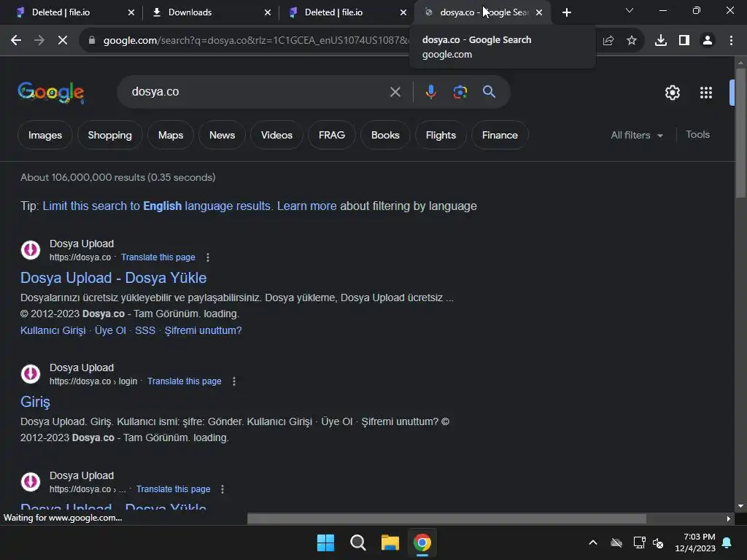Select the Books filter chip

385,135
